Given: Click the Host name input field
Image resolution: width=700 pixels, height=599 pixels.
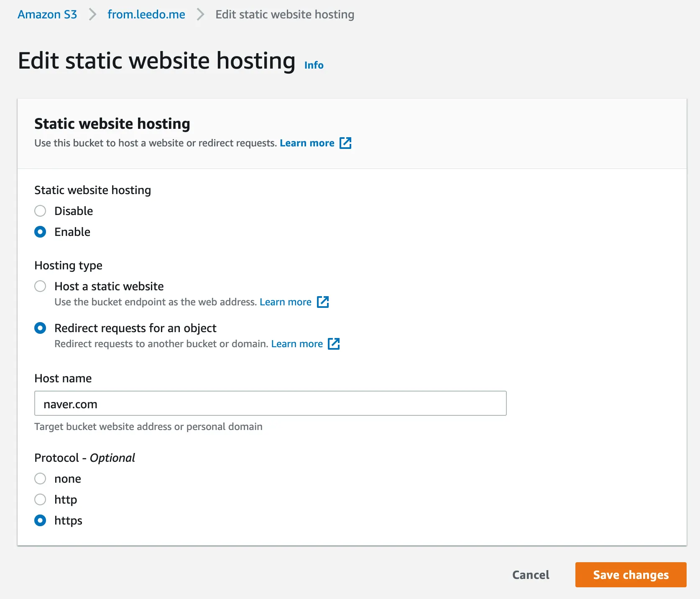Looking at the screenshot, I should pyautogui.click(x=270, y=404).
